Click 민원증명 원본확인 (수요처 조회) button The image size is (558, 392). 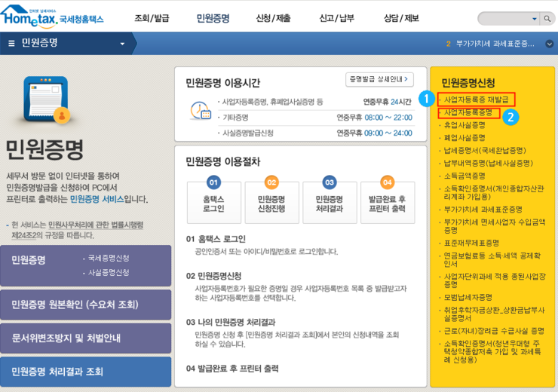pos(85,305)
